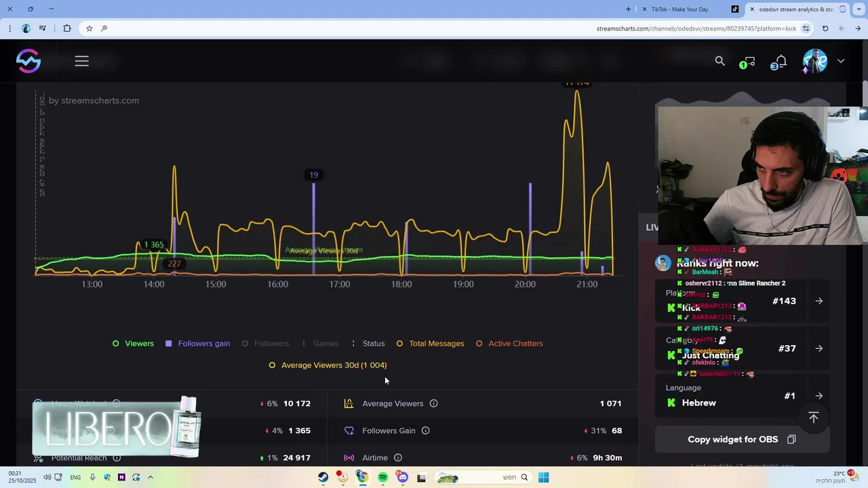This screenshot has width=868, height=488.
Task: Open Just Chatting rank #37 arrow
Action: pyautogui.click(x=819, y=348)
